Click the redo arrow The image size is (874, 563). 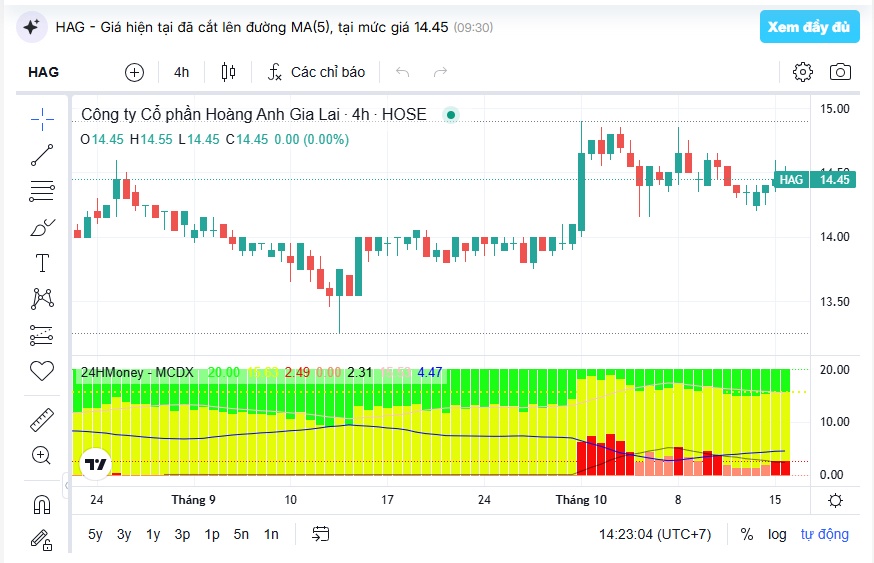440,72
